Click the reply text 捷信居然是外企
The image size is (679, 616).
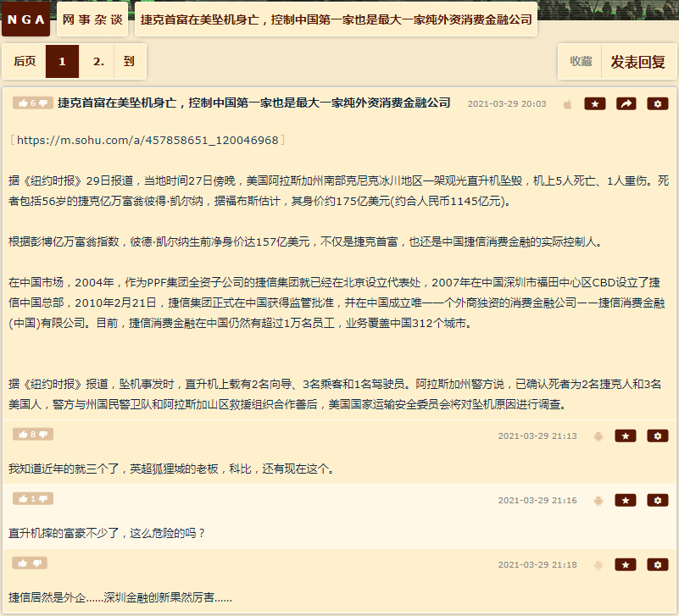[120, 598]
